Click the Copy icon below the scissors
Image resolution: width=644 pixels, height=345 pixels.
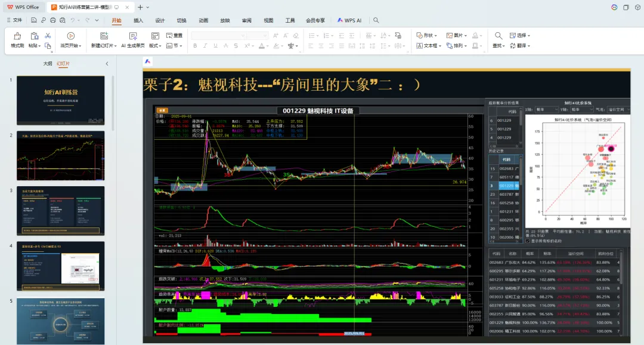tap(48, 46)
